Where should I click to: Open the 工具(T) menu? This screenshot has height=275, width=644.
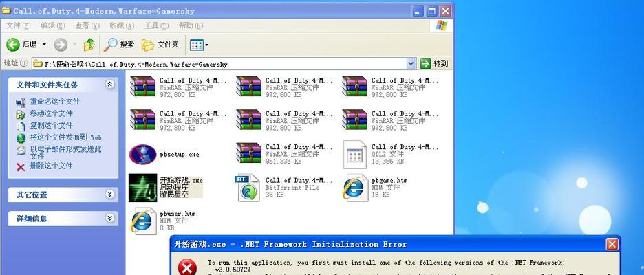pos(156,25)
